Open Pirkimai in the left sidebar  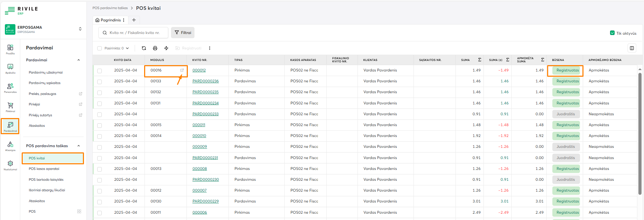[x=10, y=107]
